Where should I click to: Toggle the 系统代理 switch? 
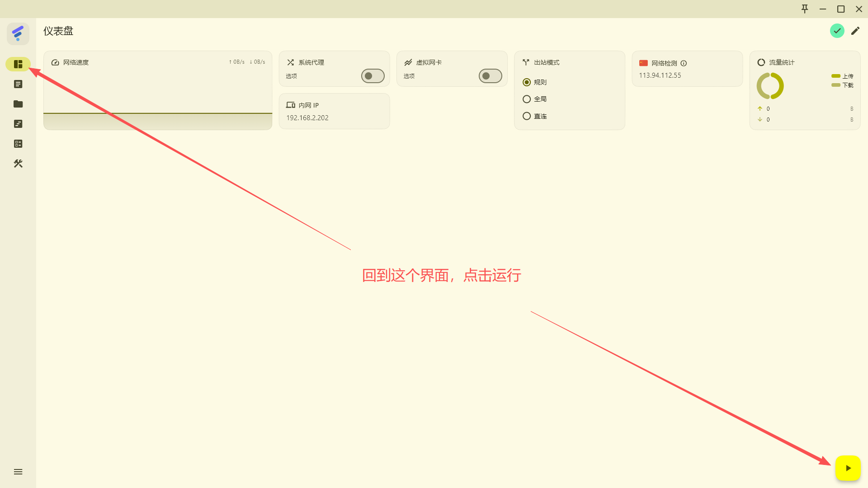pos(373,76)
